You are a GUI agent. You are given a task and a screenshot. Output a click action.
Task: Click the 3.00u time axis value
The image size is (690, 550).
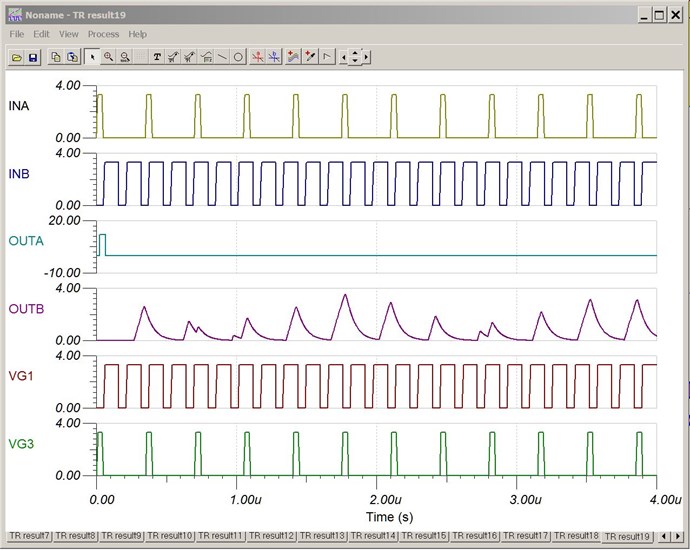point(526,500)
